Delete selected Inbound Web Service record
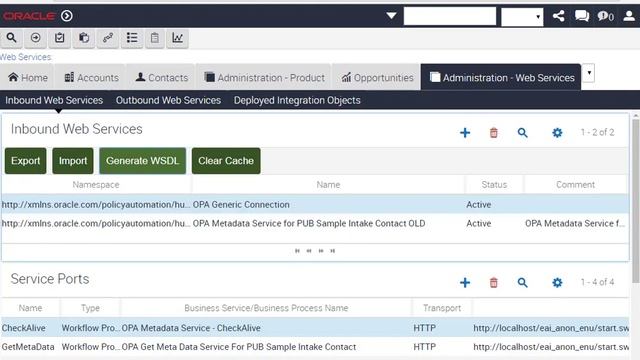640x360 pixels. click(493, 133)
